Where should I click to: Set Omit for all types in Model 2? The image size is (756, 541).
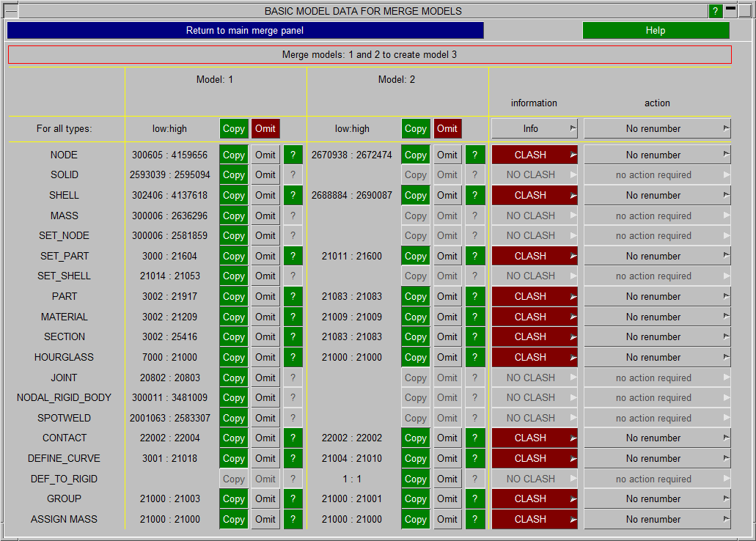pyautogui.click(x=447, y=129)
